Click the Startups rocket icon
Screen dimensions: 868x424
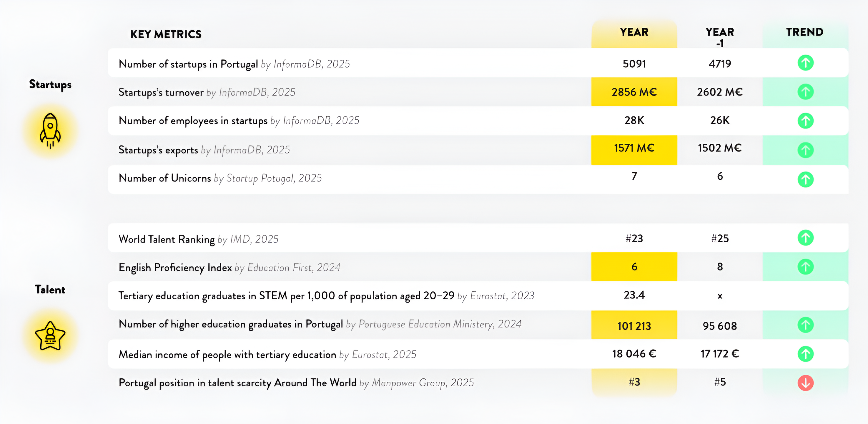(50, 131)
